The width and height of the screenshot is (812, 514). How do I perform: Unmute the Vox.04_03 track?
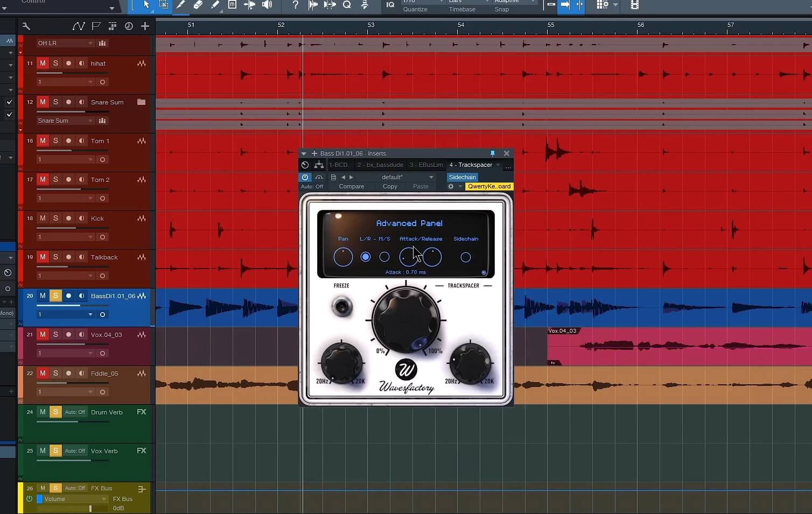(43, 335)
